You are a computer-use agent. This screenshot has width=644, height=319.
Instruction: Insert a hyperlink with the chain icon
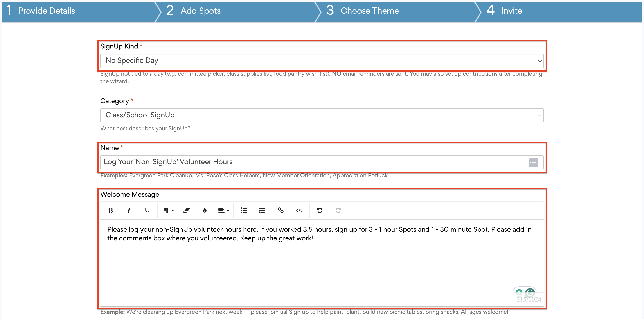click(x=281, y=211)
